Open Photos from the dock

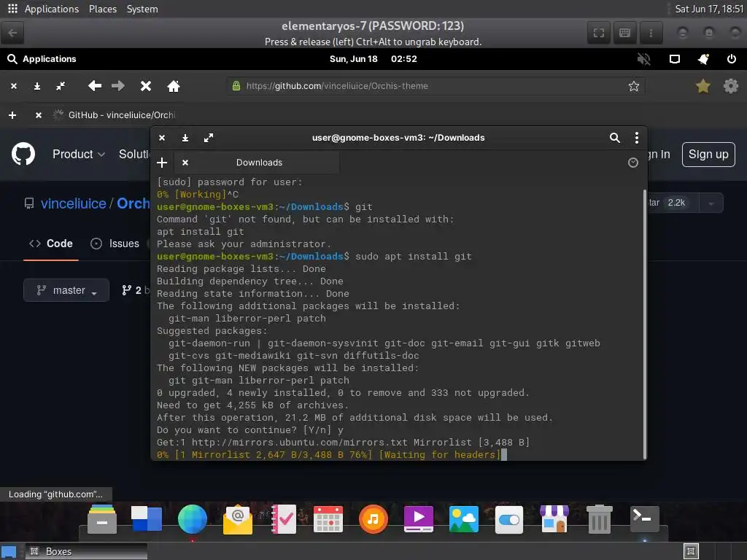[x=463, y=519]
